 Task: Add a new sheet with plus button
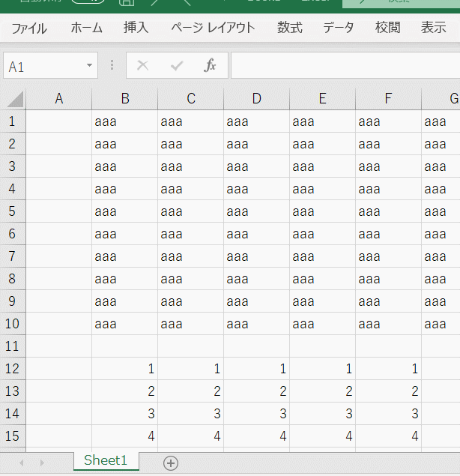click(171, 463)
